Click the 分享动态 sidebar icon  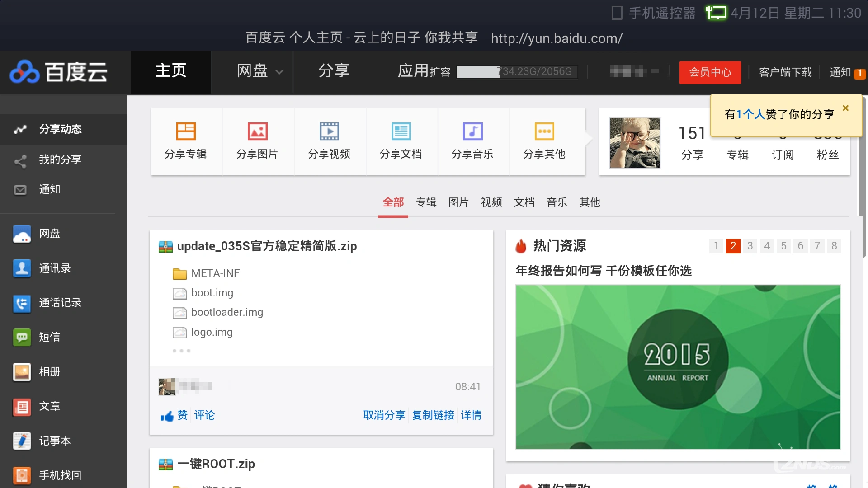point(20,129)
